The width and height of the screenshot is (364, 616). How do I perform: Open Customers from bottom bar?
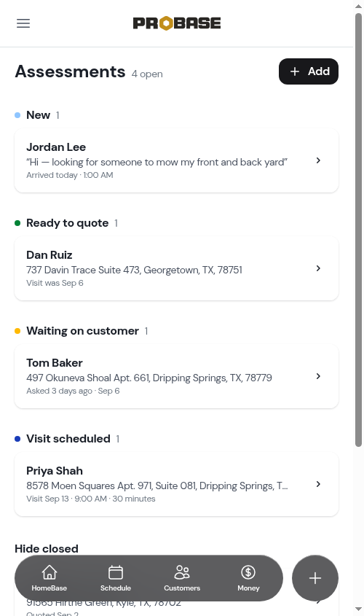(182, 578)
